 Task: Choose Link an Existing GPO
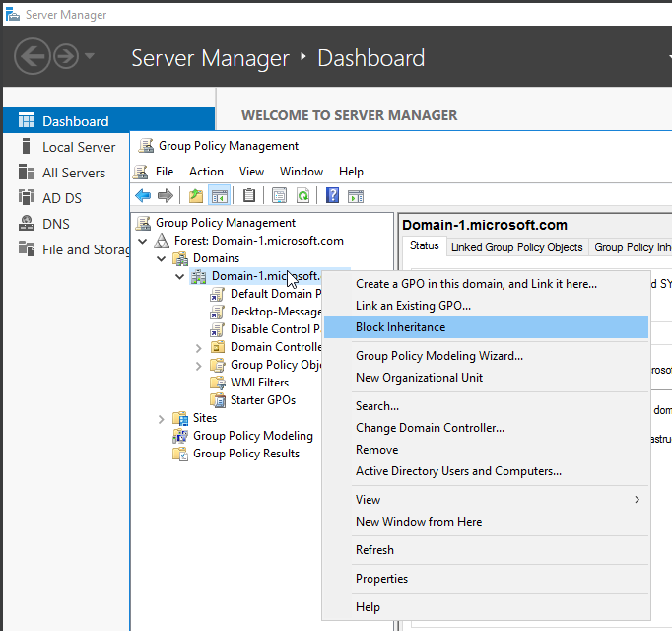pos(486,306)
